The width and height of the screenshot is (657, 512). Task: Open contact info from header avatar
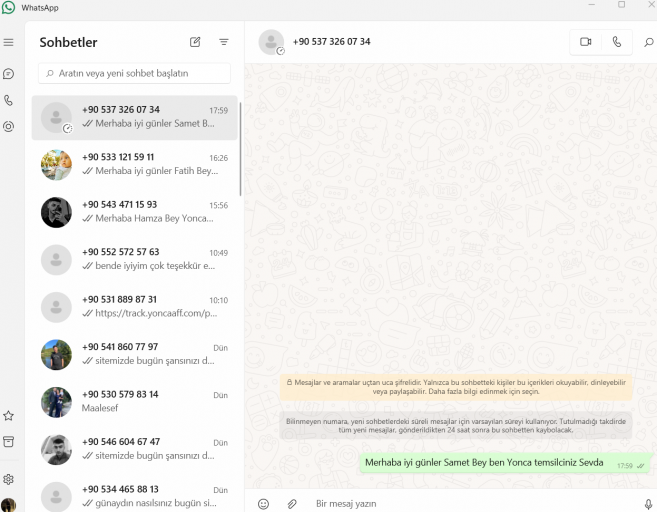click(271, 42)
